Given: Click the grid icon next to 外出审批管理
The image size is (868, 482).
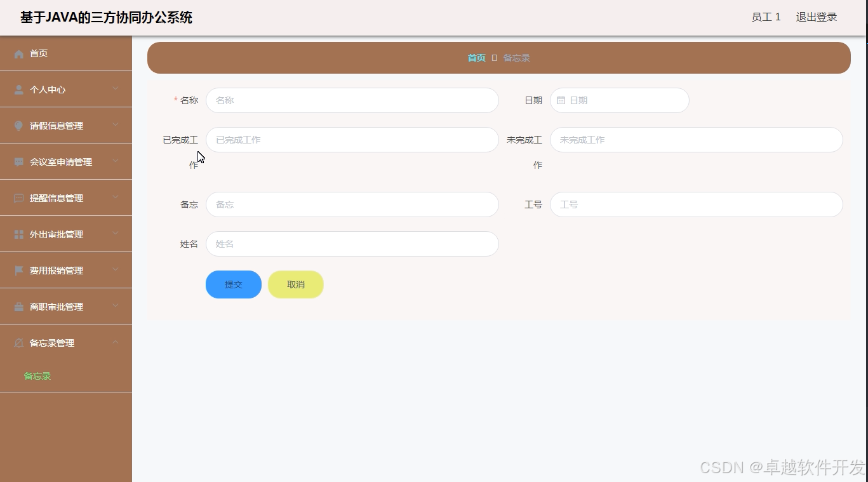Looking at the screenshot, I should click(x=18, y=234).
